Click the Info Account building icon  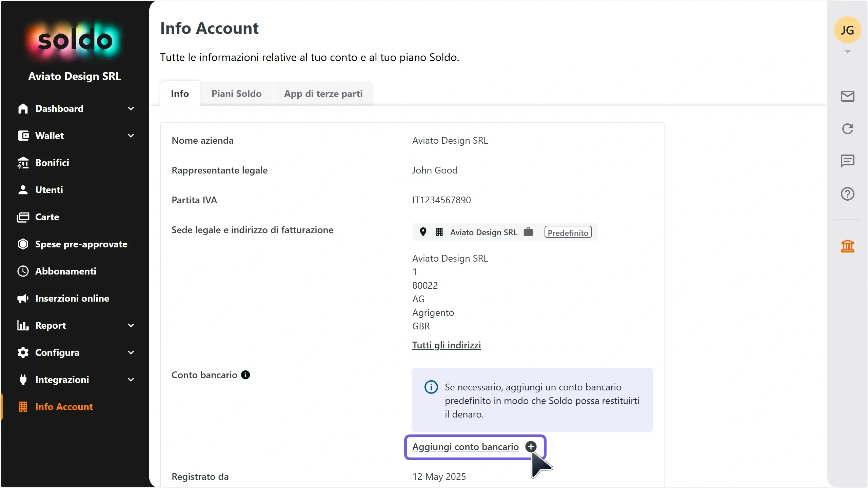(23, 407)
